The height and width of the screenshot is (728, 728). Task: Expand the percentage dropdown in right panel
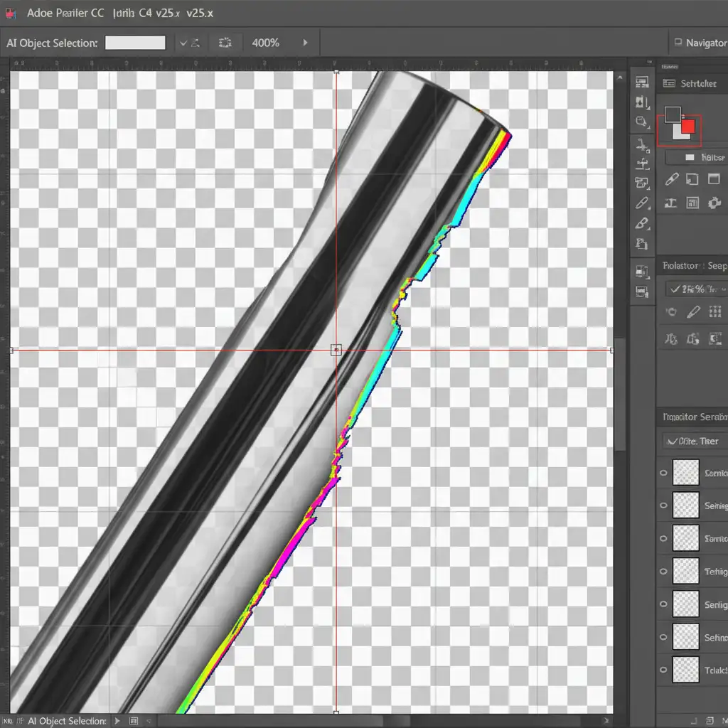click(697, 289)
